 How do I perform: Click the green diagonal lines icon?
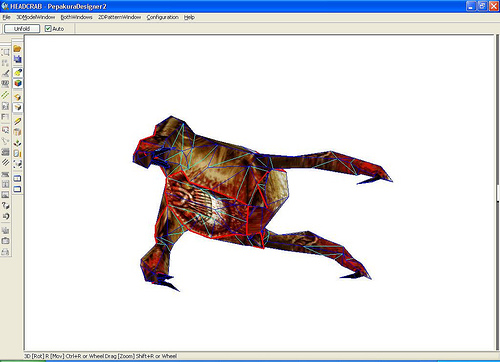(5, 95)
